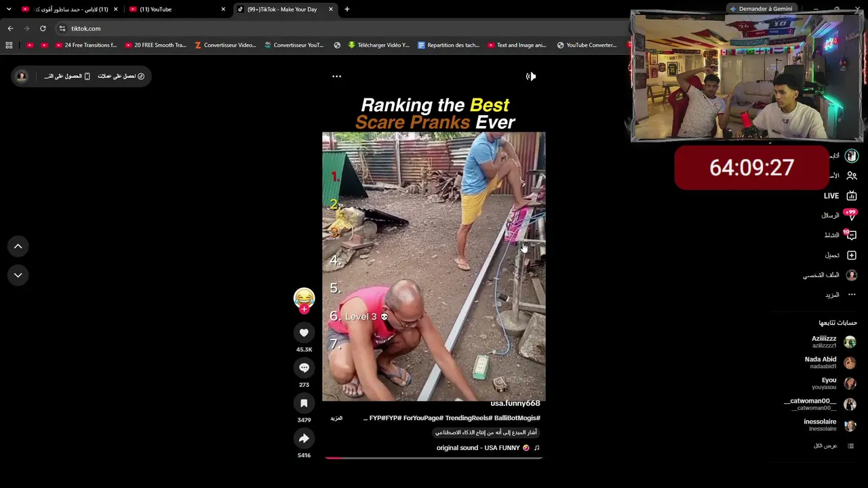The height and width of the screenshot is (488, 868).
Task: Click the browser back arrow
Action: 10,28
